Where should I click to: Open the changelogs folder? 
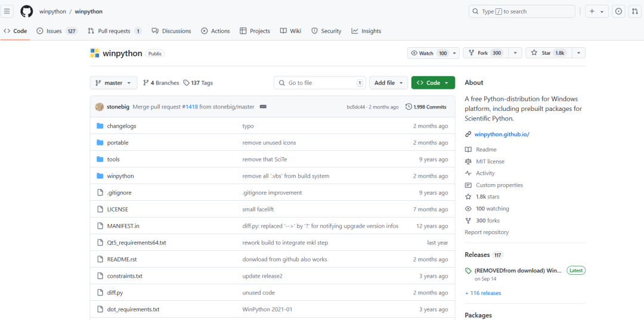tap(122, 126)
